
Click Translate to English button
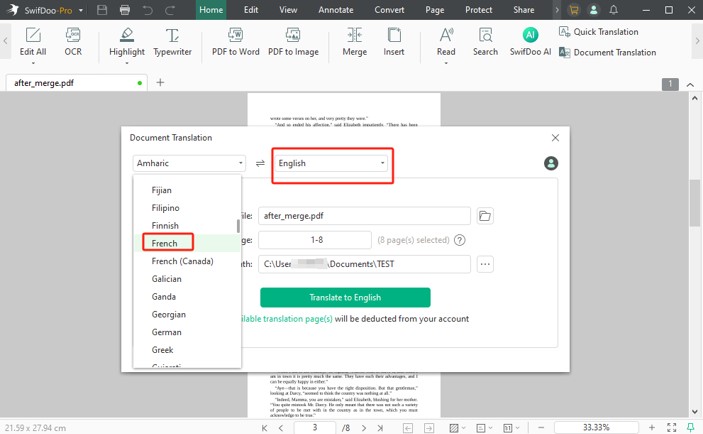coord(345,298)
